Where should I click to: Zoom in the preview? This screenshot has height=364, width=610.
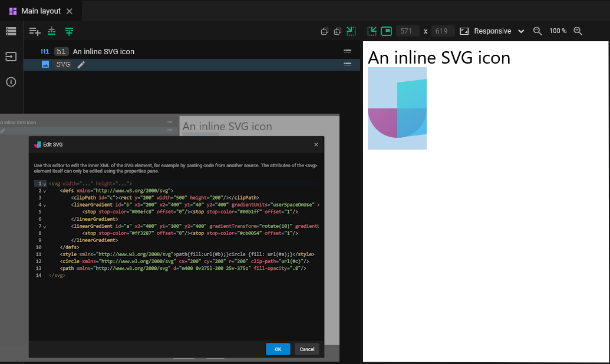click(578, 31)
